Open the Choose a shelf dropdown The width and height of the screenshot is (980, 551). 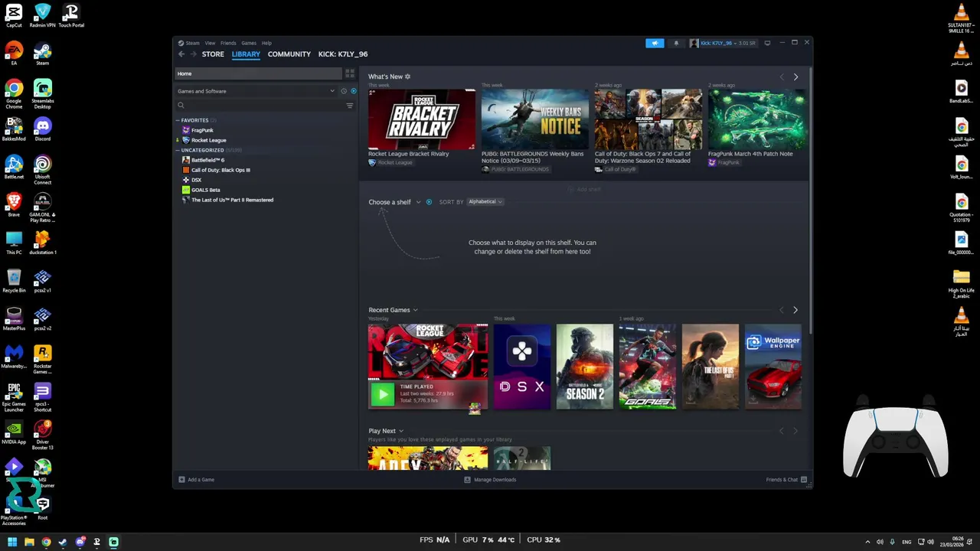pyautogui.click(x=394, y=202)
